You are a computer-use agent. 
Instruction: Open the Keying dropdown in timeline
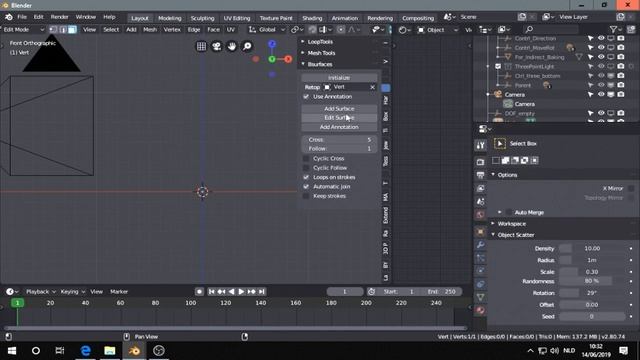tap(73, 291)
